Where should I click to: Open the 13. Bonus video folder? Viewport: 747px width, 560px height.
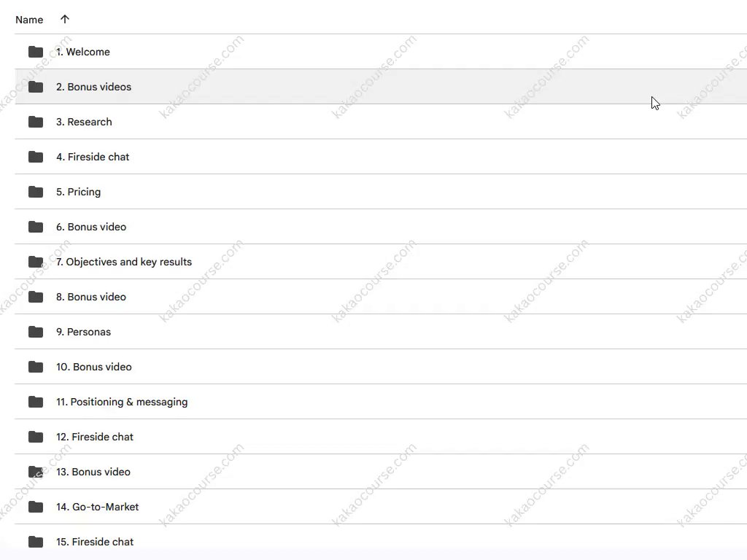pyautogui.click(x=93, y=472)
